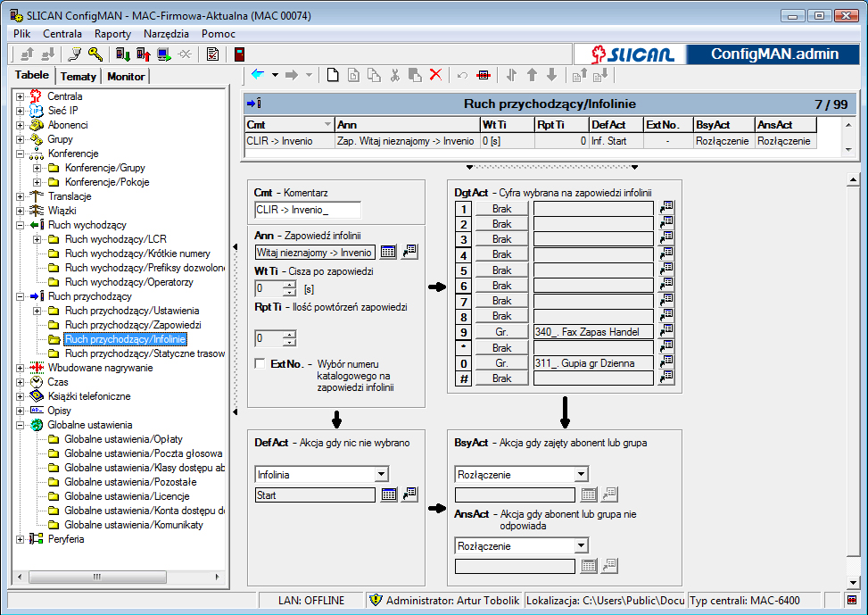
Task: Click the jump-to icon for digit 0 row
Action: click(666, 362)
